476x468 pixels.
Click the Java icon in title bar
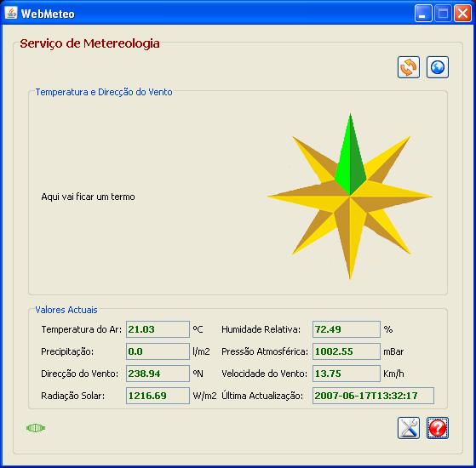(x=11, y=13)
